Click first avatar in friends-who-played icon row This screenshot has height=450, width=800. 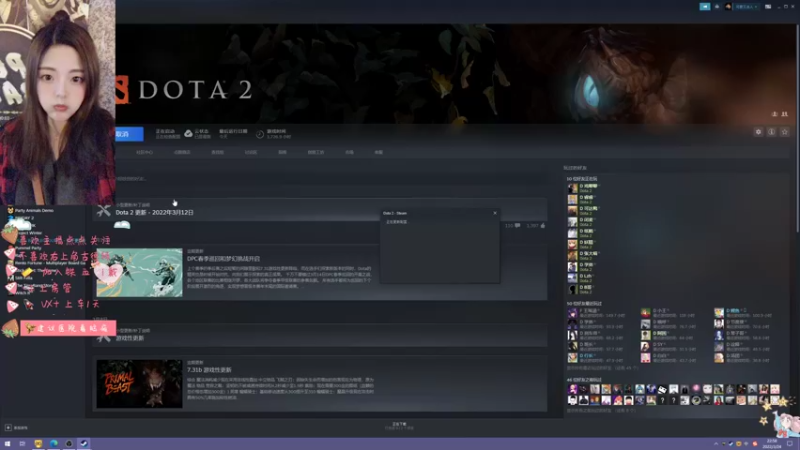coord(572,389)
